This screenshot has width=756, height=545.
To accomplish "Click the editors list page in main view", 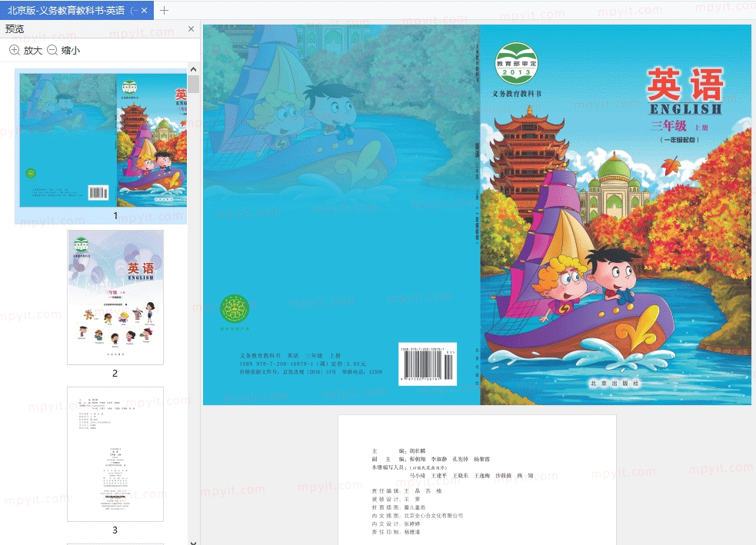I will coord(477,480).
